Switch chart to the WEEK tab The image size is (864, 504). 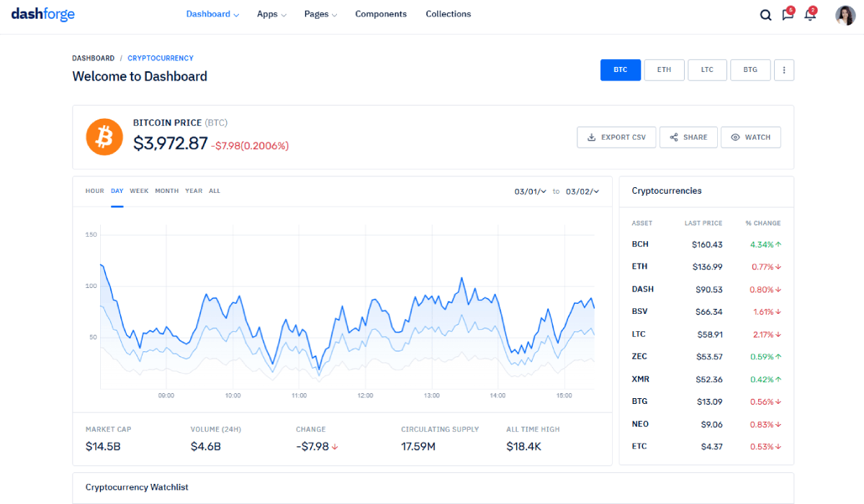click(139, 191)
